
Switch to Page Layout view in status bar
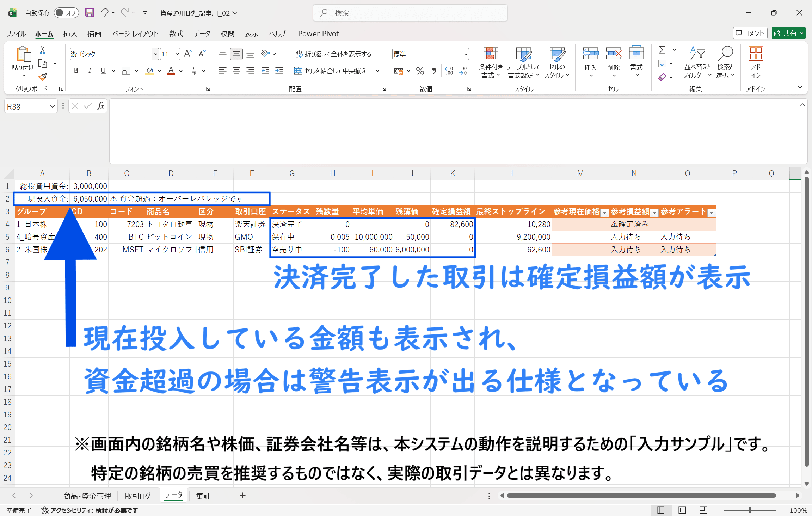point(682,510)
